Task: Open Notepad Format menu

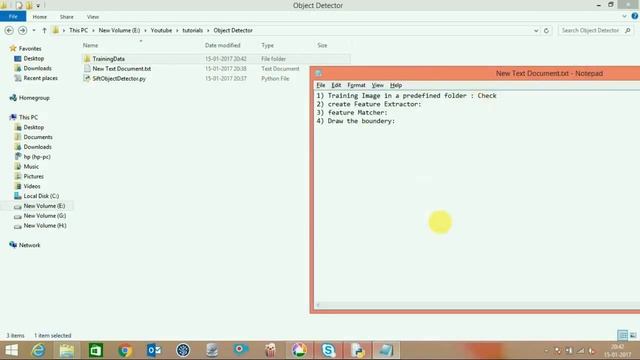Action: (x=356, y=85)
